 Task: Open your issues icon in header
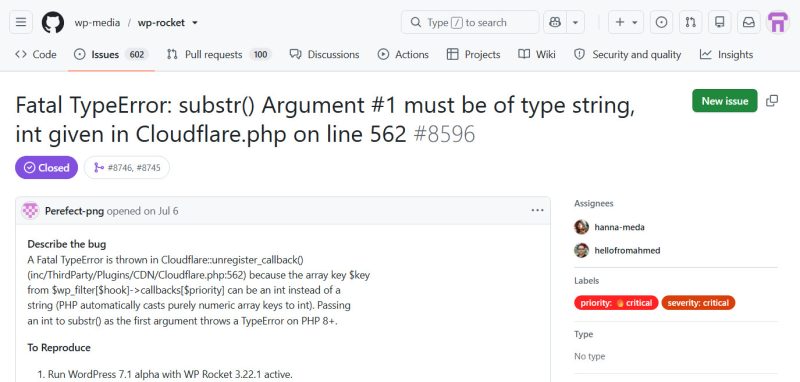tap(661, 22)
